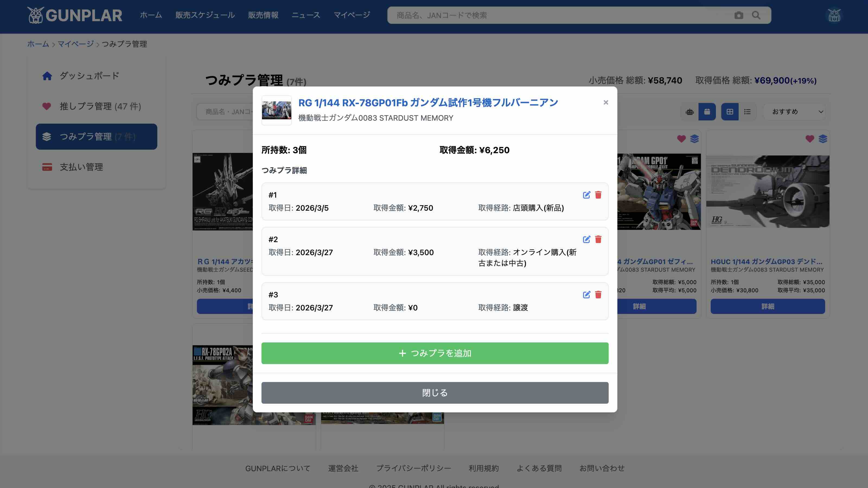Click the magnifier search icon
The width and height of the screenshot is (868, 488).
pyautogui.click(x=756, y=15)
